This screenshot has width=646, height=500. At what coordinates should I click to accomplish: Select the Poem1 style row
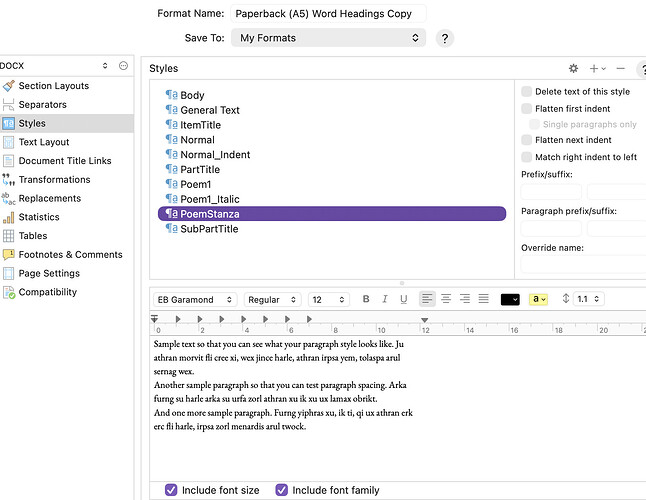(332, 184)
